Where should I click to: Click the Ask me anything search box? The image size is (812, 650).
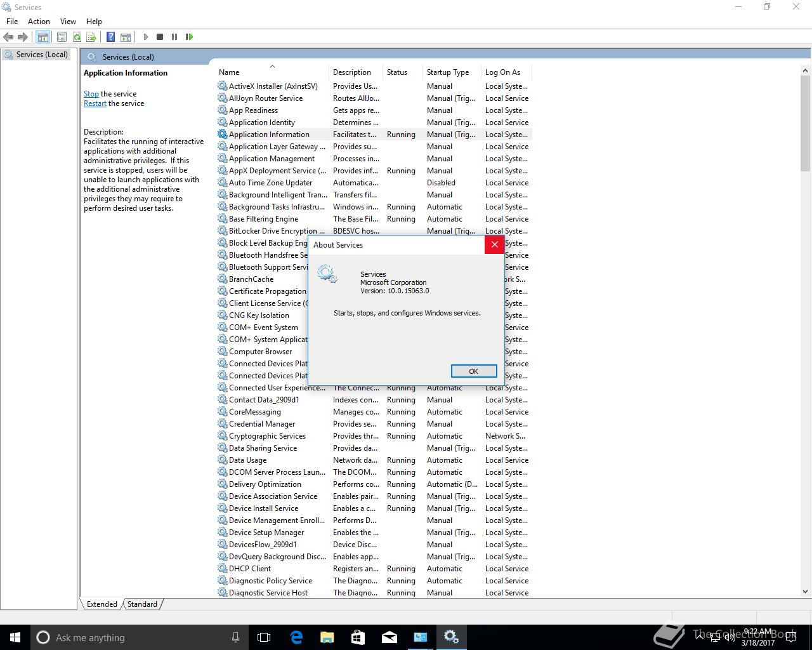[x=140, y=637]
